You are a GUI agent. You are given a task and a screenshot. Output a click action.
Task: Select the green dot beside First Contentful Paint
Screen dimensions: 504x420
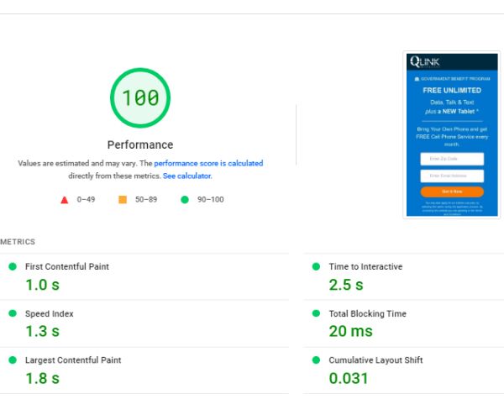[x=13, y=266]
